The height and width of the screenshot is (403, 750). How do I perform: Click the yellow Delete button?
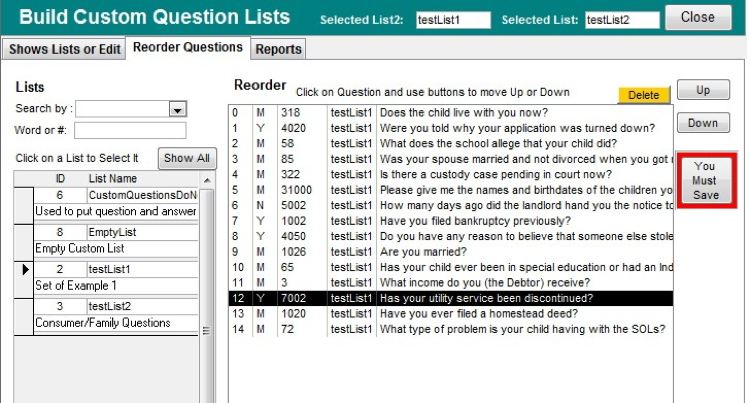(x=643, y=95)
